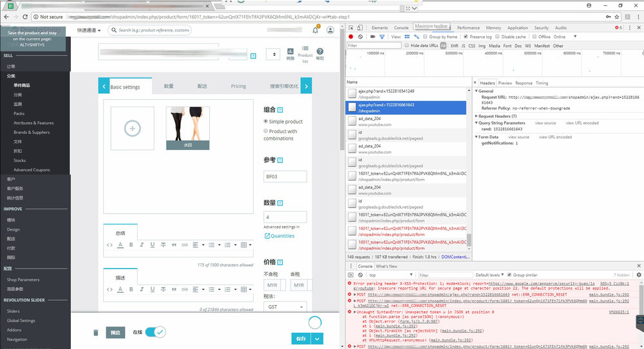Click the DevTools console settings gear icon
644x349 pixels.
[x=639, y=275]
